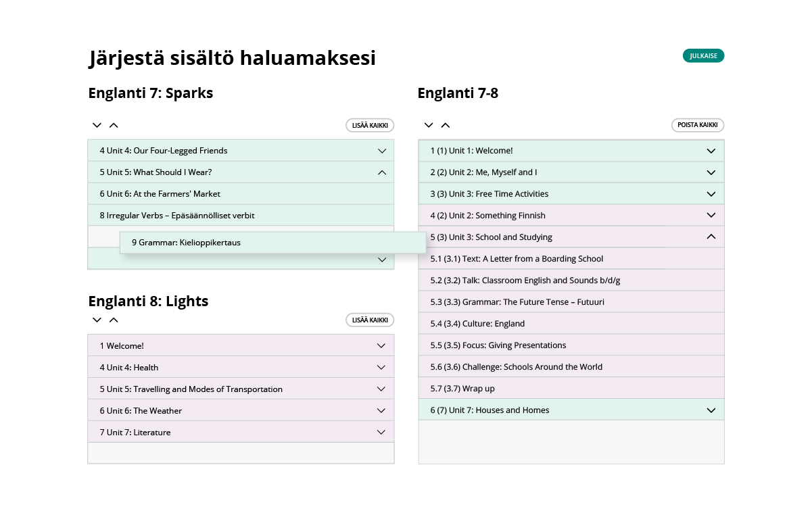Collapse Unit 5: What Should I Wear?
Viewport: 812px width, 513px height.
coord(382,172)
